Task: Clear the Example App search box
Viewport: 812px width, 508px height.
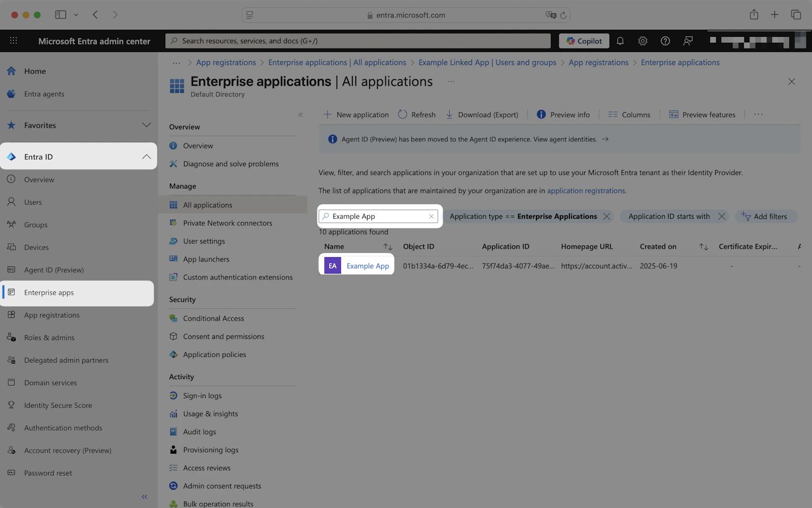Action: [431, 216]
